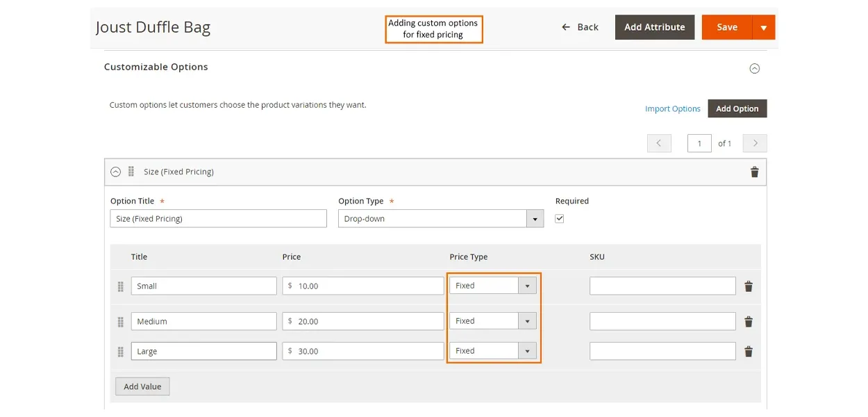Open Price Type dropdown for Large
This screenshot has height=417, width=868.
click(x=492, y=351)
